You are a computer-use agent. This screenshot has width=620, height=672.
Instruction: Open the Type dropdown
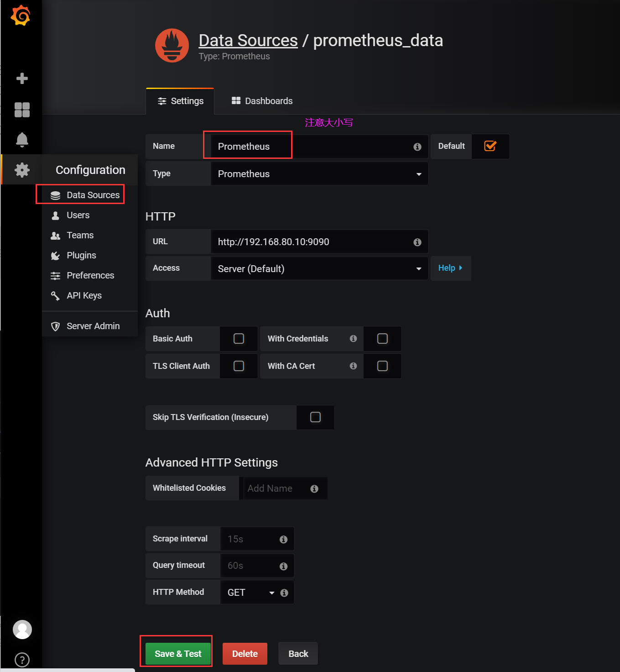[x=319, y=173]
